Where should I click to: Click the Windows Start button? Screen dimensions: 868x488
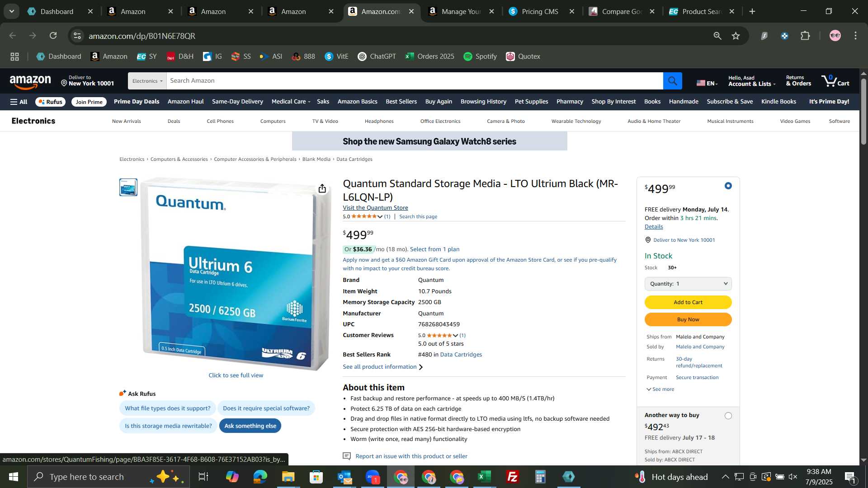point(13,477)
